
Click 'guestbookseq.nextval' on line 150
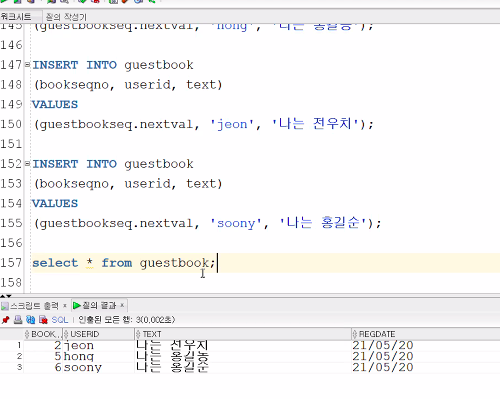click(116, 125)
